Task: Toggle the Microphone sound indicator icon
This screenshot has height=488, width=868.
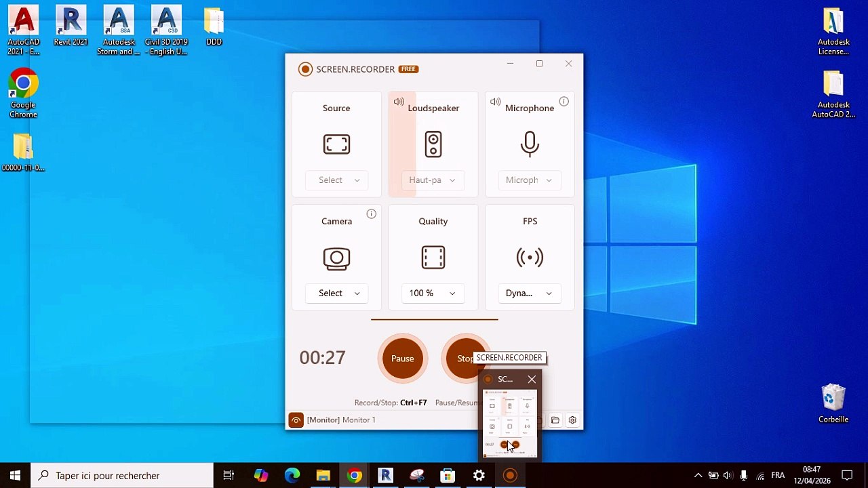Action: [x=496, y=102]
